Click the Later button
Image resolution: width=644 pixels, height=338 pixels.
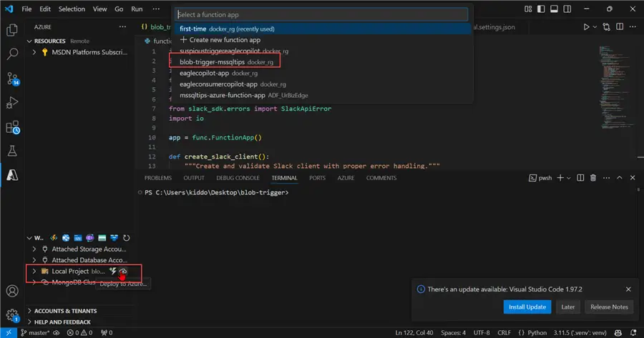(568, 307)
